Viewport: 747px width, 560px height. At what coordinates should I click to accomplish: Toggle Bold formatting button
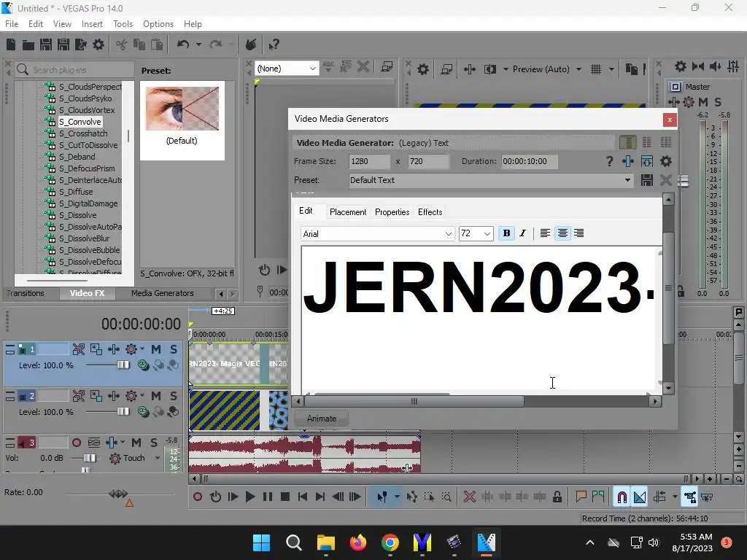(x=506, y=233)
